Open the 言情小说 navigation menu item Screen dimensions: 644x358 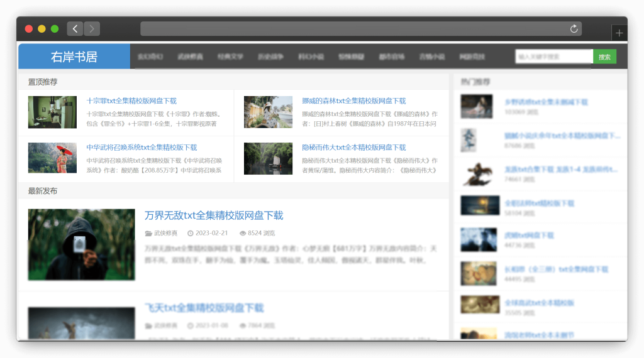point(431,57)
